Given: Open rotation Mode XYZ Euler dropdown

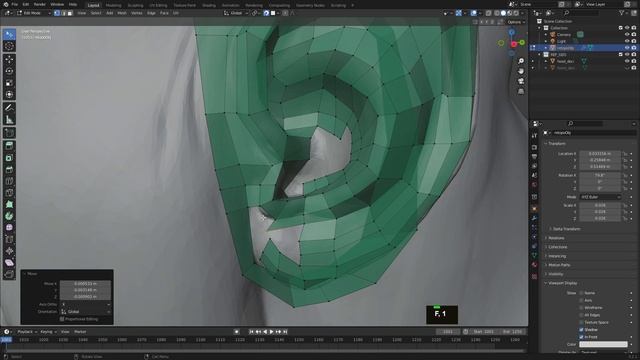Looking at the screenshot, I should (x=600, y=197).
